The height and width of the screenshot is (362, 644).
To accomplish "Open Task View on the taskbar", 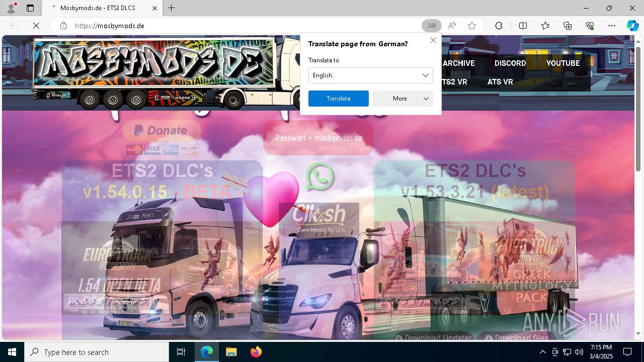I will coord(181,352).
